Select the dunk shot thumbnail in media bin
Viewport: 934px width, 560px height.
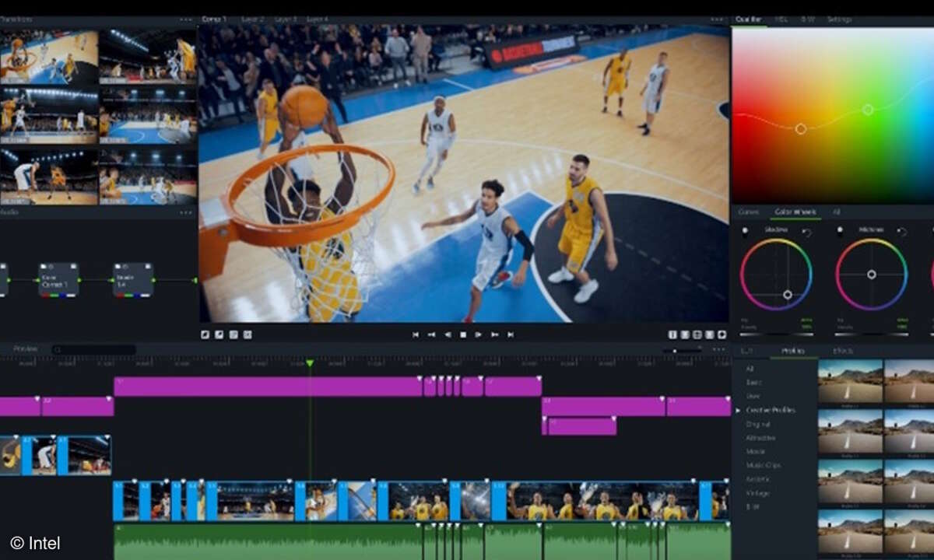tap(48, 57)
